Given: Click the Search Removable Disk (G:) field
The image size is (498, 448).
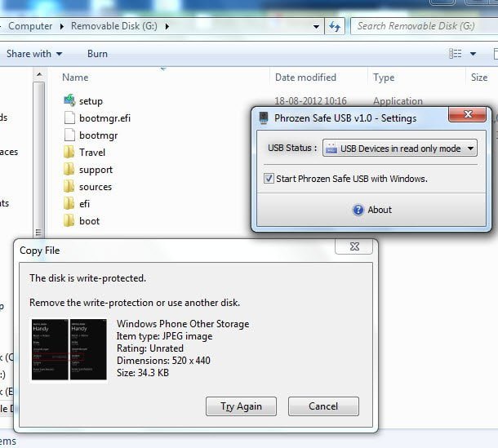Looking at the screenshot, I should point(424,26).
